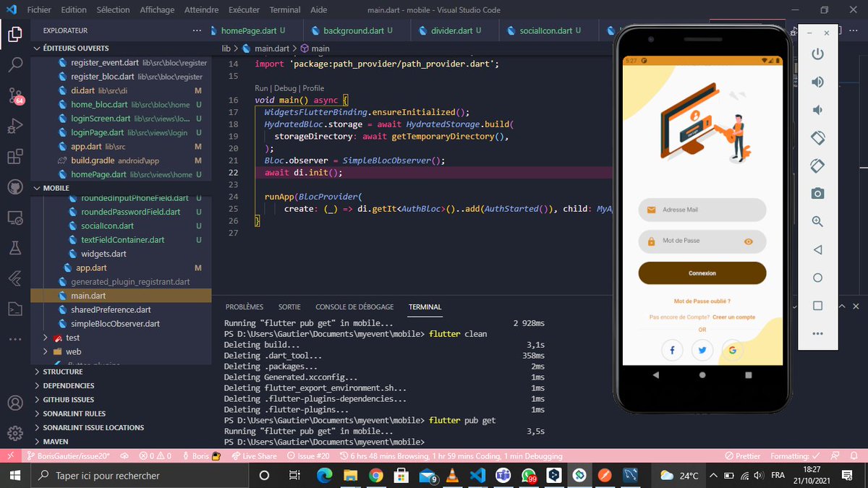Open the terminal-icon view in activity bar

(15, 309)
